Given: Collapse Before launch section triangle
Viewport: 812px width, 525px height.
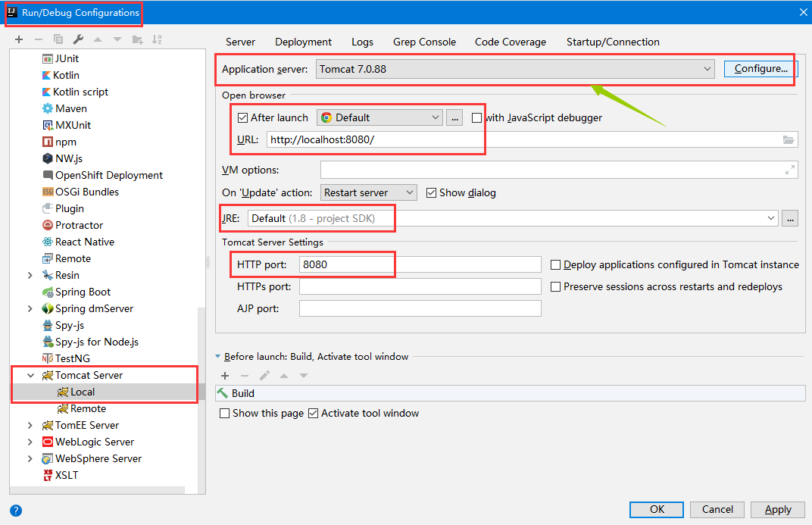Looking at the screenshot, I should point(218,356).
